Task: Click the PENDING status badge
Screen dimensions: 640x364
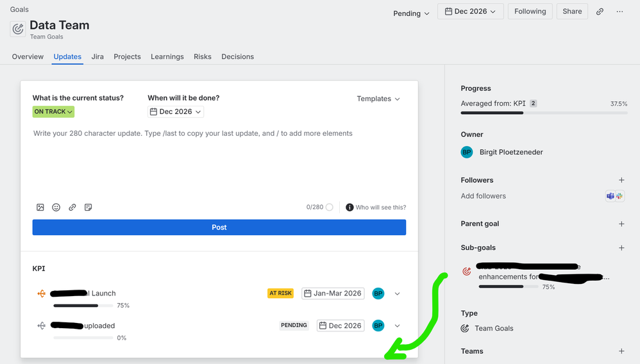Action: pyautogui.click(x=294, y=326)
